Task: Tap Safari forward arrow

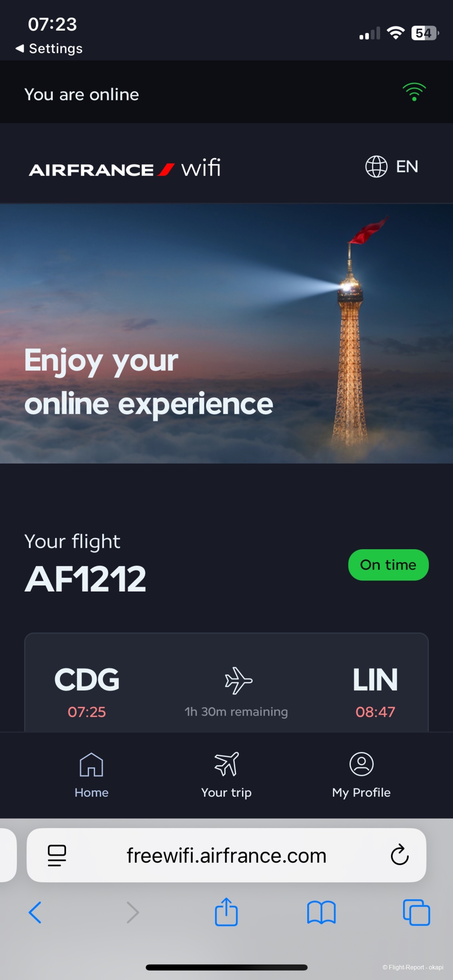Action: coord(133,912)
